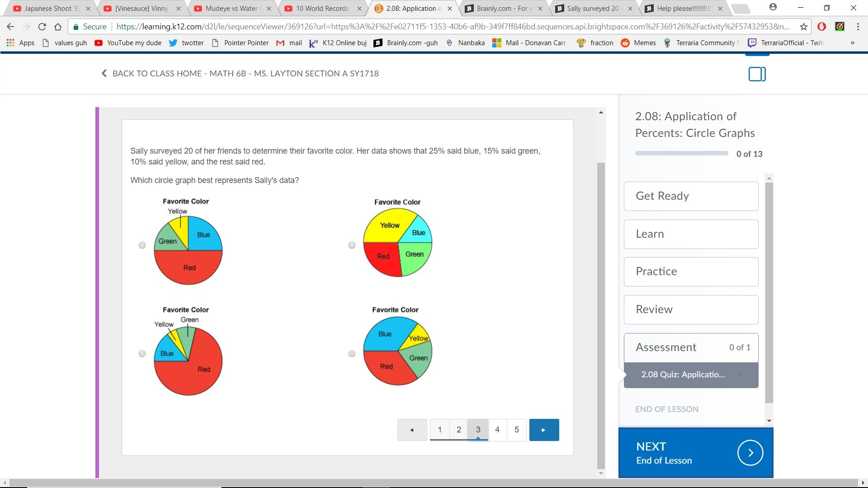The image size is (868, 488).
Task: Open 10 World Records tab
Action: (322, 9)
